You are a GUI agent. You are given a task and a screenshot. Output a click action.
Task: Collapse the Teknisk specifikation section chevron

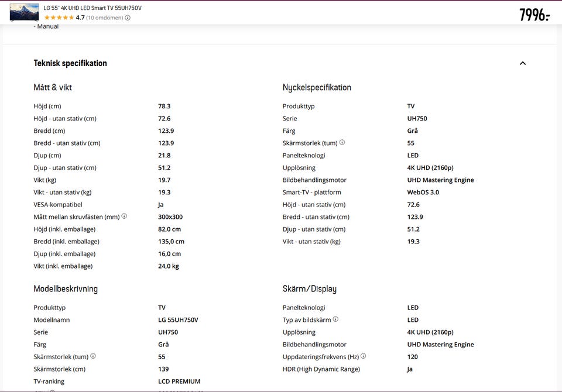523,63
